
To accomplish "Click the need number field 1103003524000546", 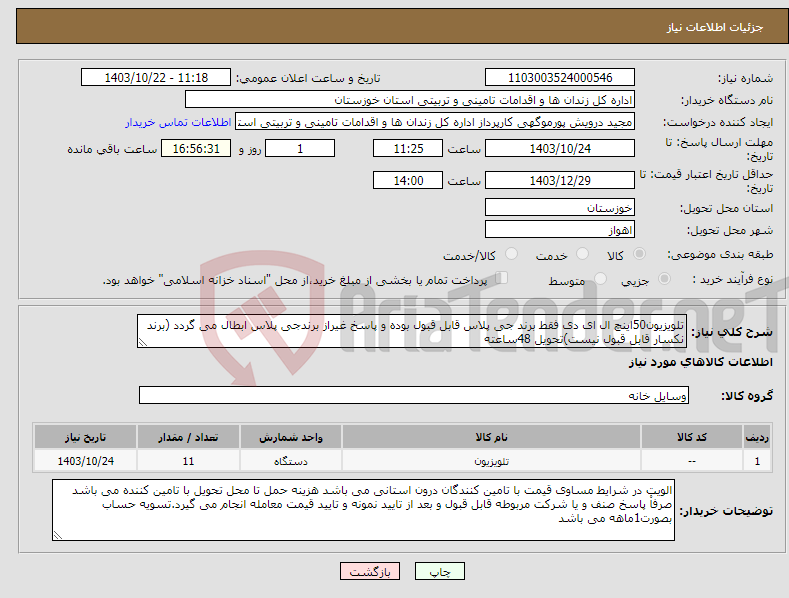I will 560,78.
